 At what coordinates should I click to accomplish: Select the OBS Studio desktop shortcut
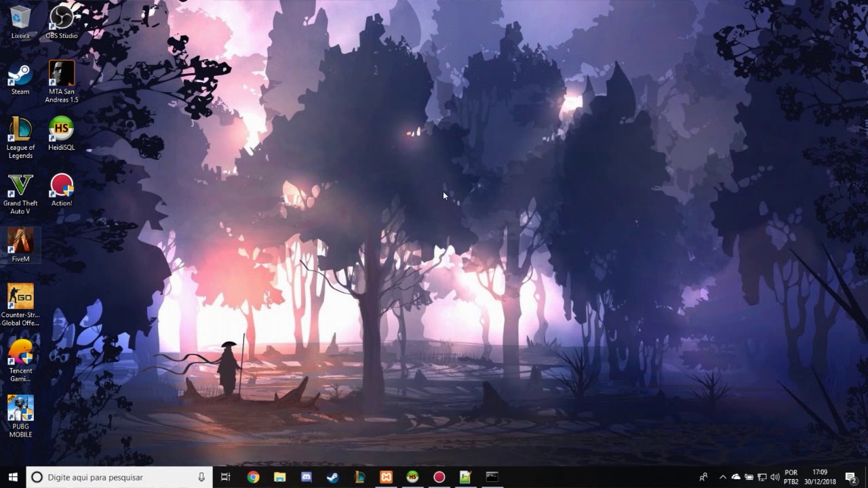pyautogui.click(x=62, y=22)
